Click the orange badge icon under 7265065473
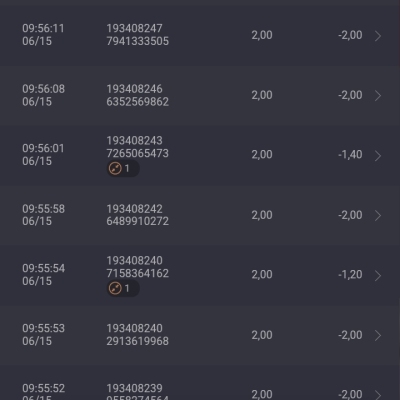 pyautogui.click(x=115, y=168)
